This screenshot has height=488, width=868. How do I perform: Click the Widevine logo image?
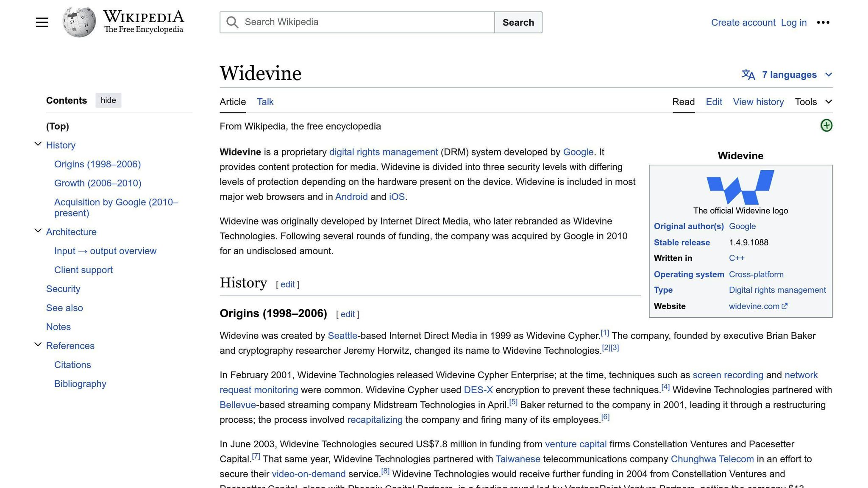click(740, 187)
